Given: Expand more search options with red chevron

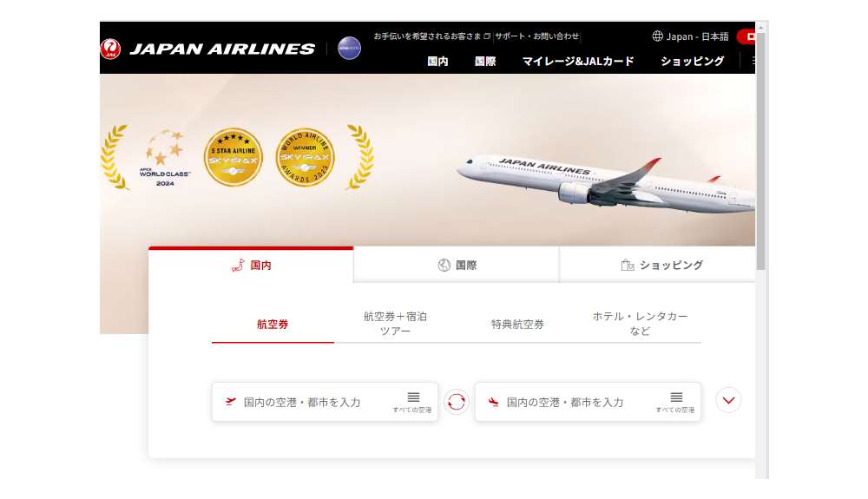Looking at the screenshot, I should [x=728, y=400].
